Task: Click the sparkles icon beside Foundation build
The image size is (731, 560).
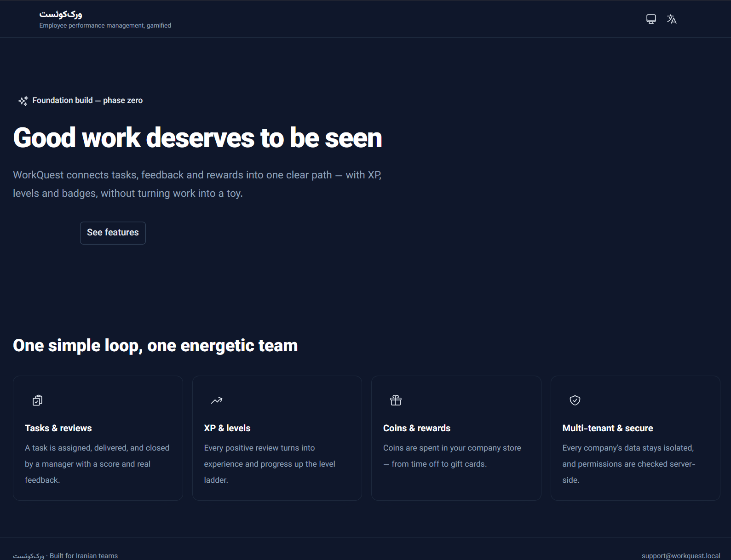Action: (x=23, y=101)
